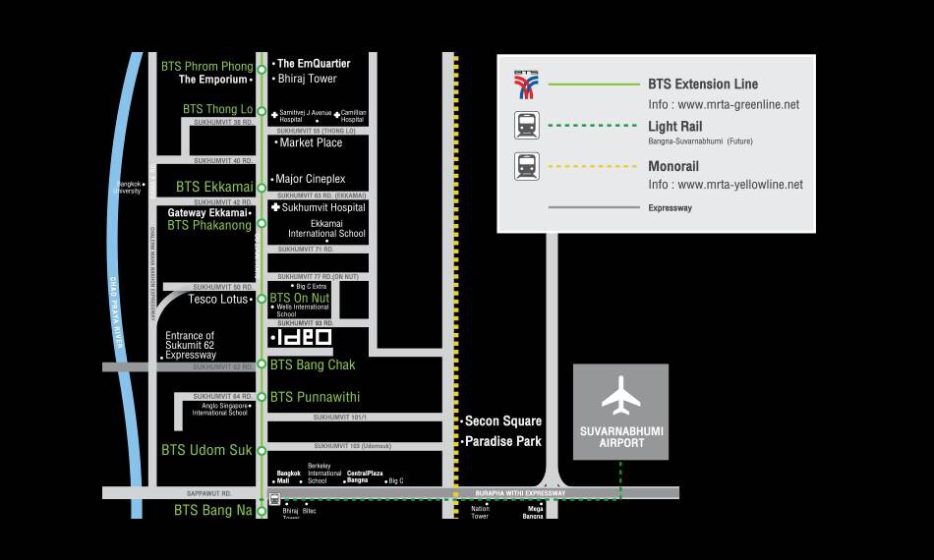Screen dimensions: 934x560
Task: Click the cross icon beside Sukhumvit Hospital
Action: (x=275, y=207)
